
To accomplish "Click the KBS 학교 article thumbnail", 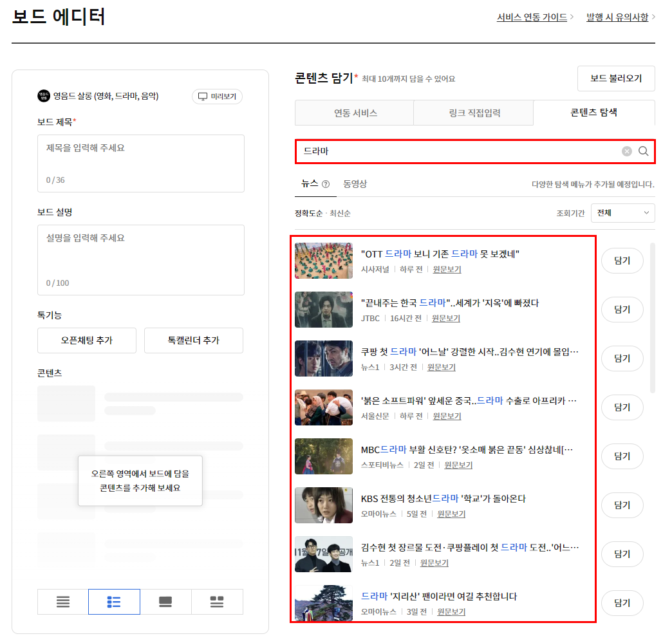I will [324, 505].
